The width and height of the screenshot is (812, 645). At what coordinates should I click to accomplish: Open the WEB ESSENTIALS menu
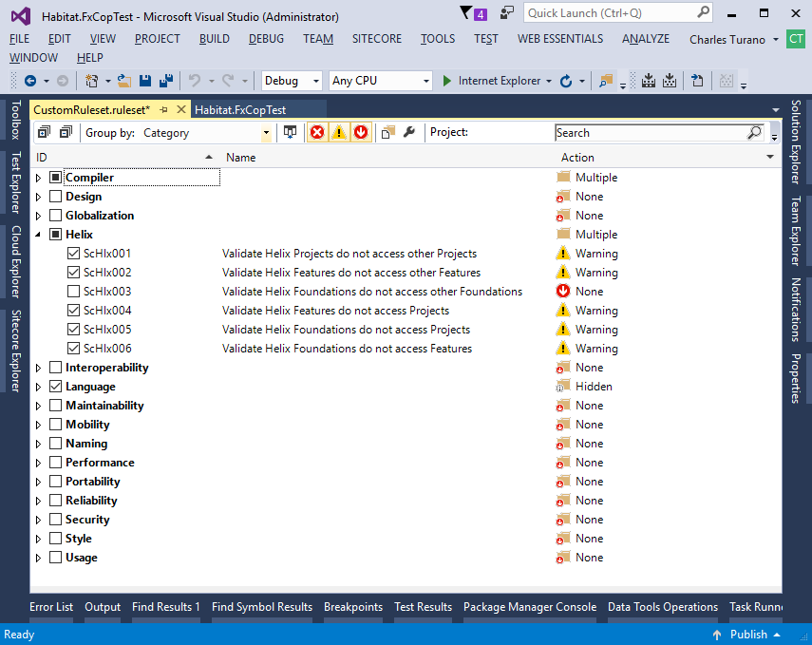click(559, 39)
